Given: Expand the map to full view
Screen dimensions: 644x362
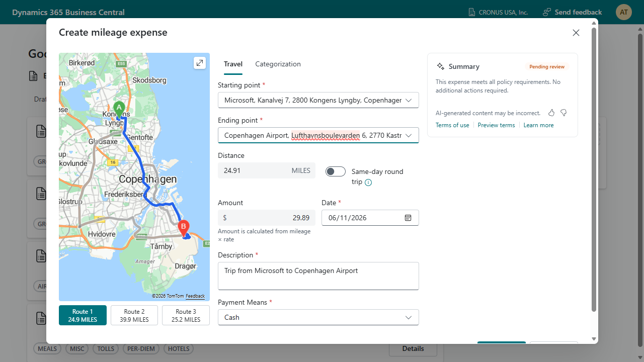Looking at the screenshot, I should 200,63.
